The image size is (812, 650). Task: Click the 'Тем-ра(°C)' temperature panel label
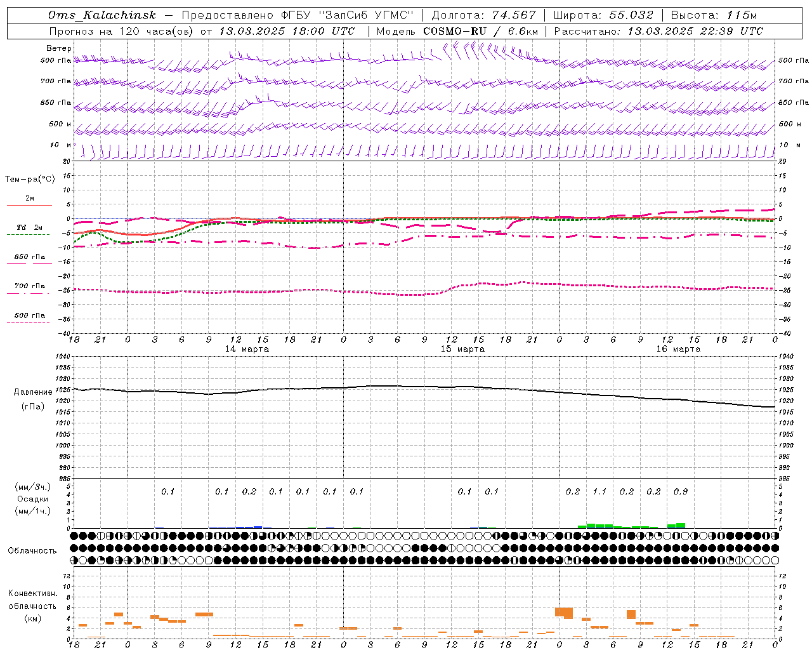30,180
